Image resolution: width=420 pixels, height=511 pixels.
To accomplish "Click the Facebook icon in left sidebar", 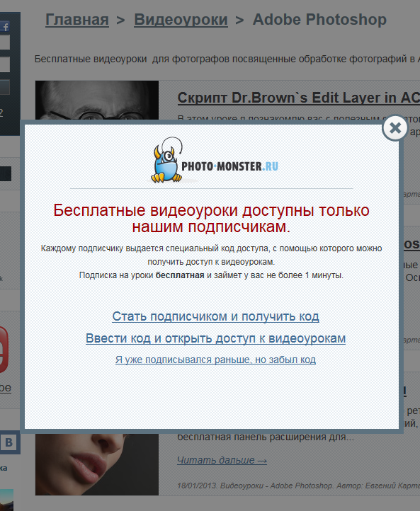I will pos(5,26).
